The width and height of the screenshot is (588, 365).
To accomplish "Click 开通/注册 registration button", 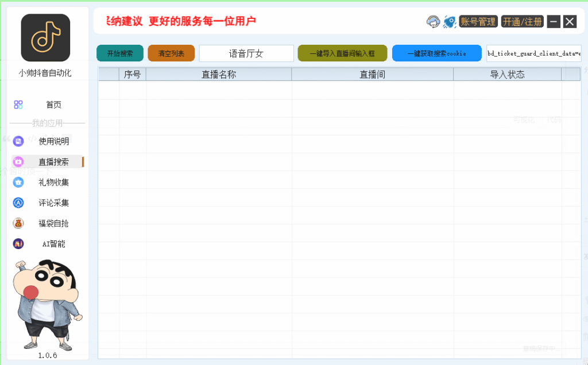I will pos(521,21).
